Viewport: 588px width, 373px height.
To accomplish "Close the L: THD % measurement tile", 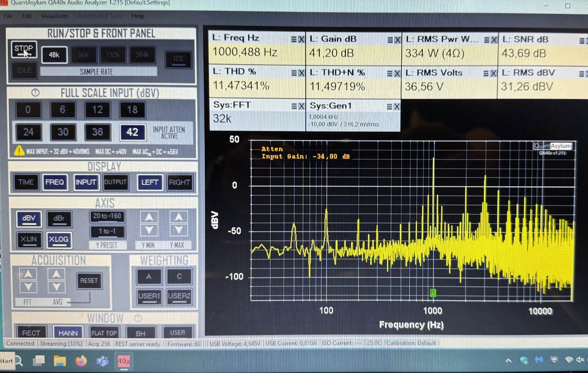I will pos(301,73).
